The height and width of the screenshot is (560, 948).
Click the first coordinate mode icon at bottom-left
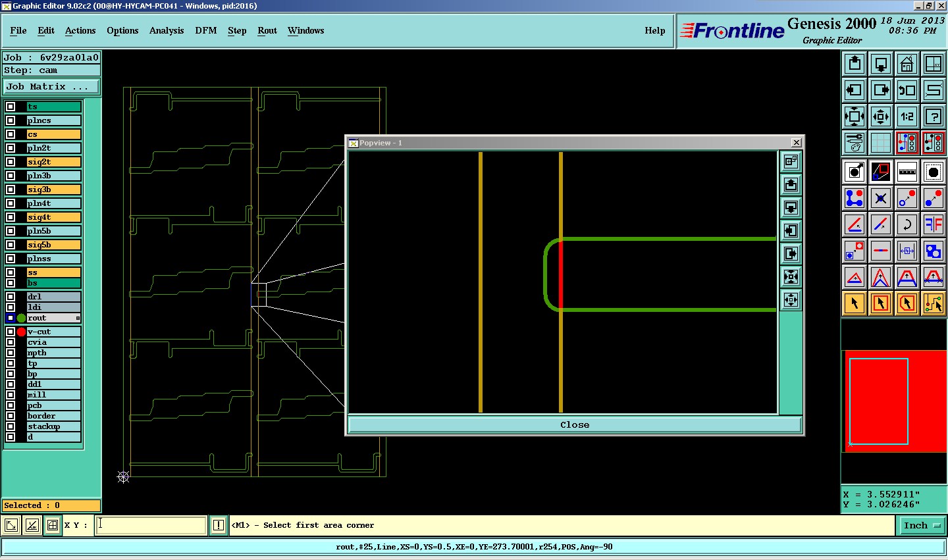point(11,525)
